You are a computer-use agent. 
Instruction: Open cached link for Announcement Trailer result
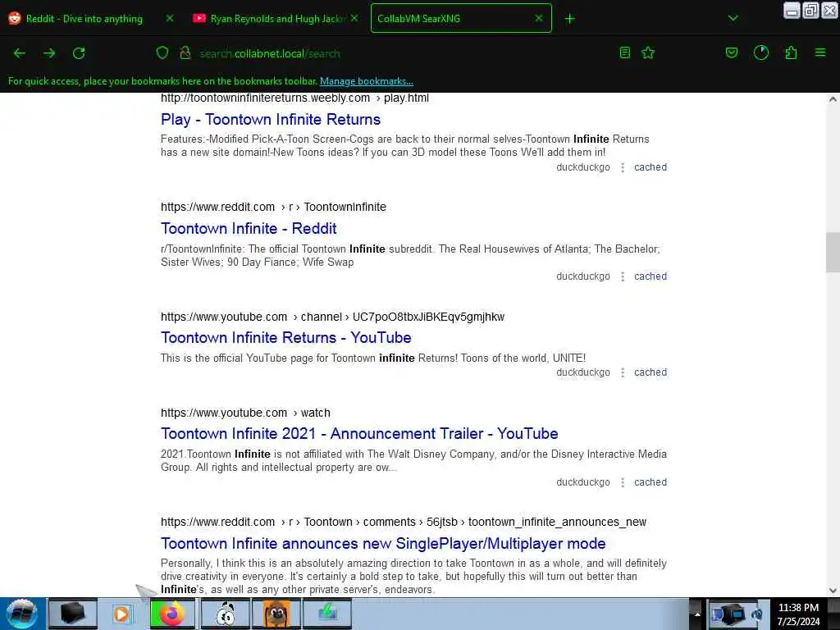point(651,482)
